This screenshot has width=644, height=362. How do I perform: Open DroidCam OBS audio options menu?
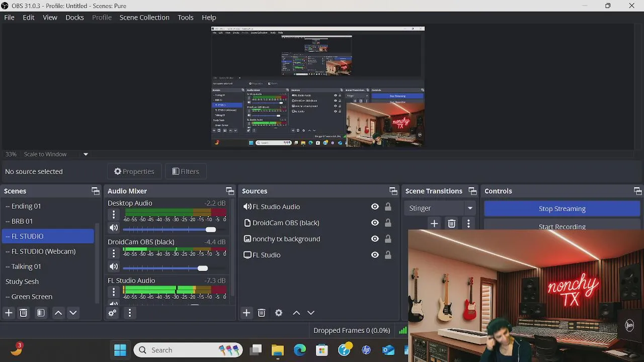[x=114, y=253]
